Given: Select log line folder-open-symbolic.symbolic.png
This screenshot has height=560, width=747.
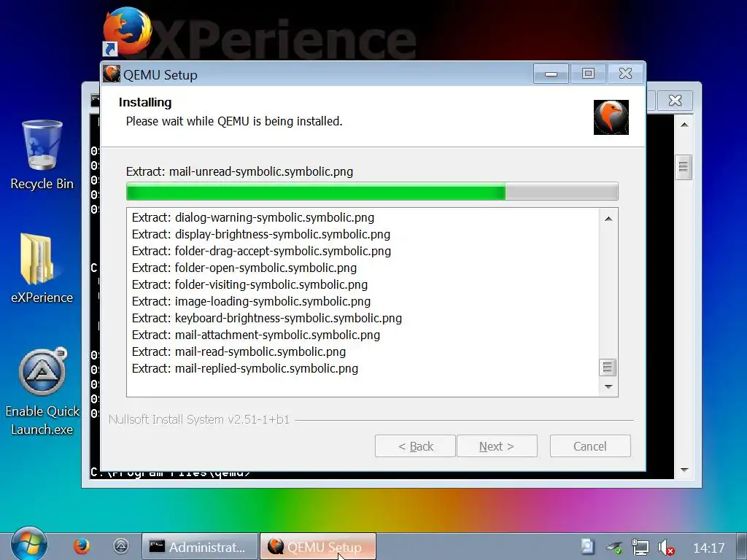Looking at the screenshot, I should pyautogui.click(x=244, y=268).
